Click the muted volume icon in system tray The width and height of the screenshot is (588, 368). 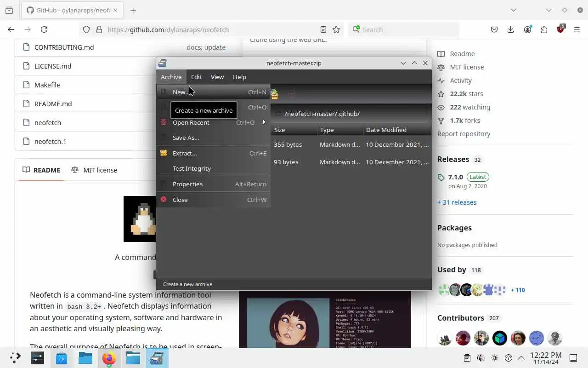pos(481,358)
